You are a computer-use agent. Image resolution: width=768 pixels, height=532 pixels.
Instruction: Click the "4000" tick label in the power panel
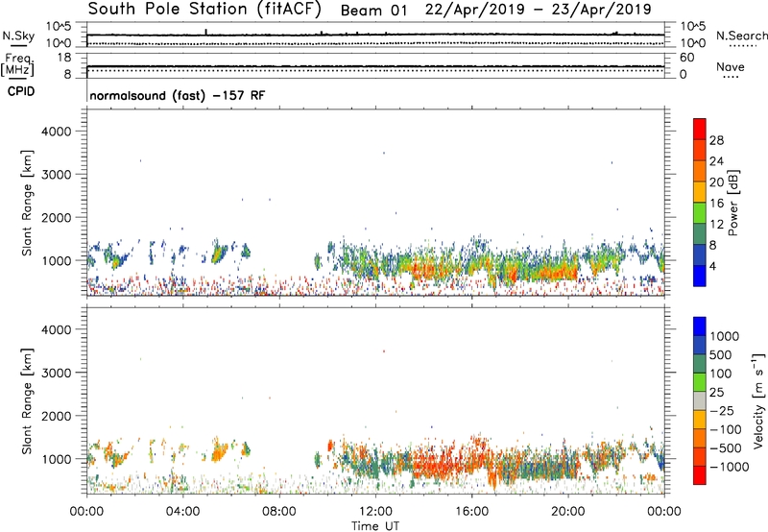(56, 132)
